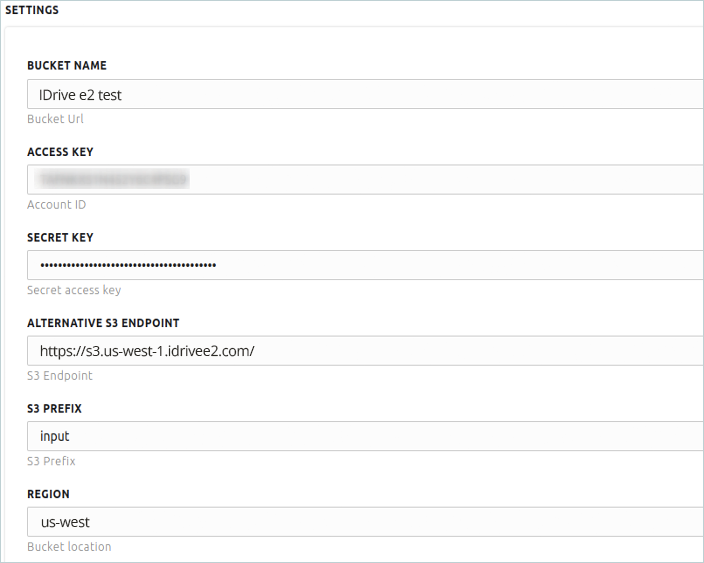Click the gray 'S3 Prefix' helper text
The width and height of the screenshot is (704, 563).
coord(51,461)
